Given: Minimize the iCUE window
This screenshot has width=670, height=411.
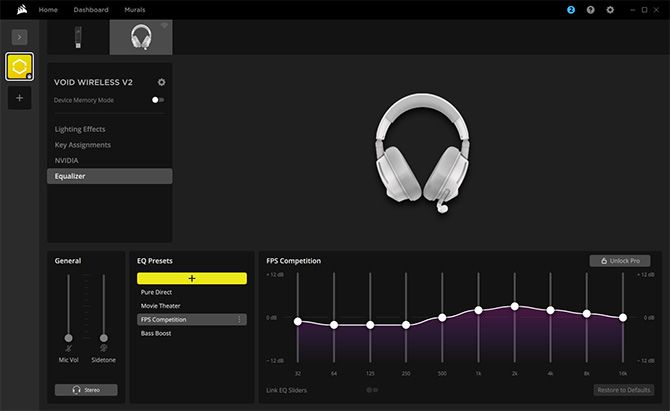Looking at the screenshot, I should coord(632,10).
